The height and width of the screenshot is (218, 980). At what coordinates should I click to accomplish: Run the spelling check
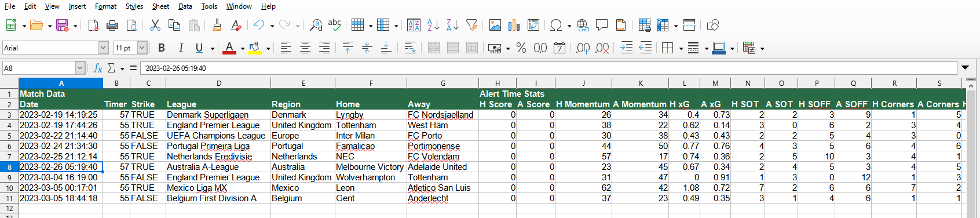pyautogui.click(x=335, y=25)
